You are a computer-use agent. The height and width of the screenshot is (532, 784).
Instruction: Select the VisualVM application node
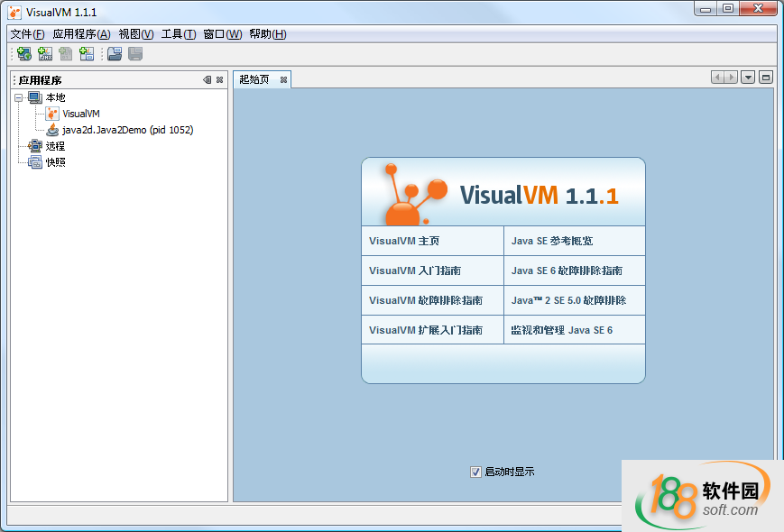(80, 114)
